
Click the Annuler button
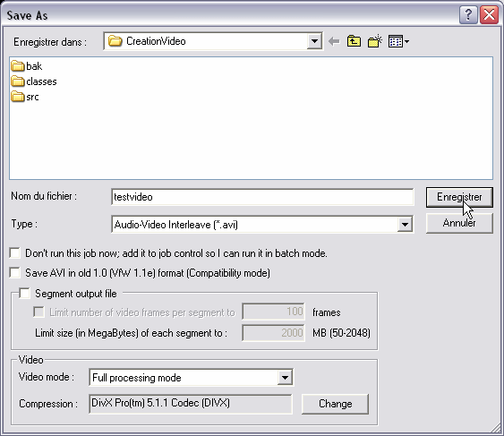[459, 223]
